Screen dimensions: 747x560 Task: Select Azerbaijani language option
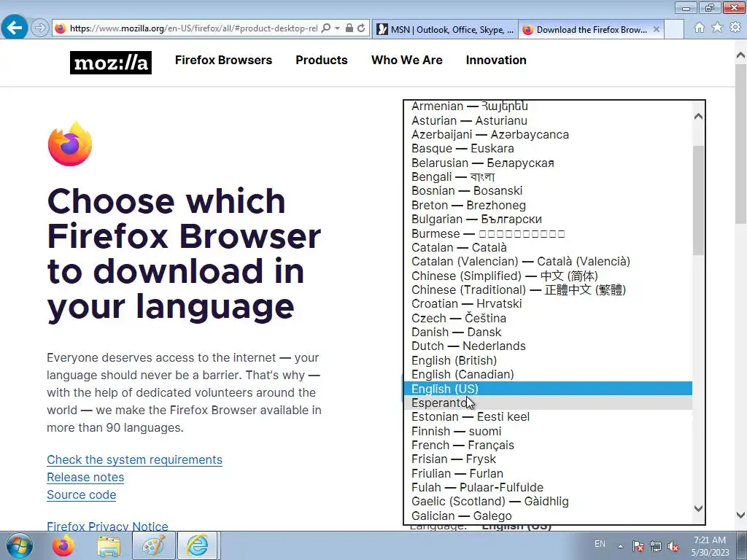coord(548,134)
